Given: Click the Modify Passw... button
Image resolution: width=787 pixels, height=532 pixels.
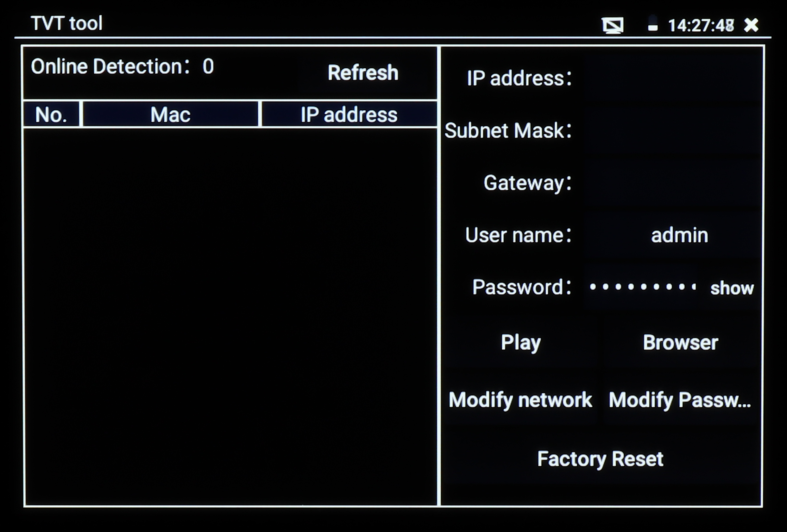Looking at the screenshot, I should point(680,400).
